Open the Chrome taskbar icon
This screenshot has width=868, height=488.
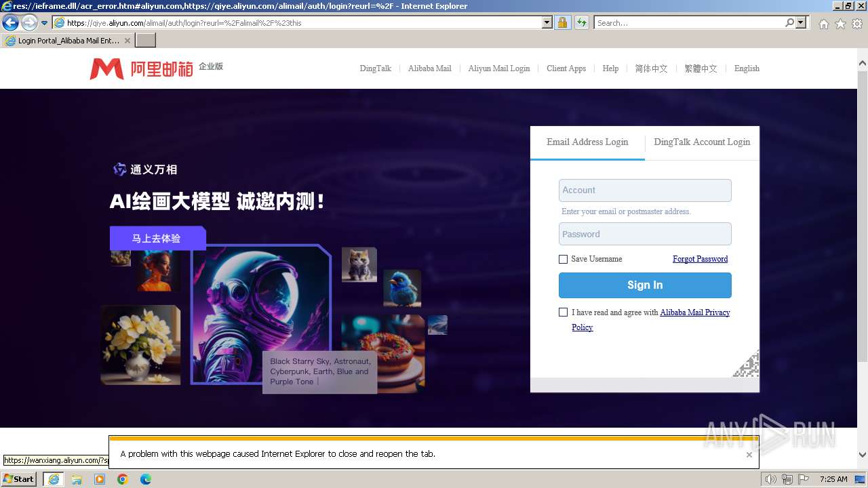(x=123, y=479)
